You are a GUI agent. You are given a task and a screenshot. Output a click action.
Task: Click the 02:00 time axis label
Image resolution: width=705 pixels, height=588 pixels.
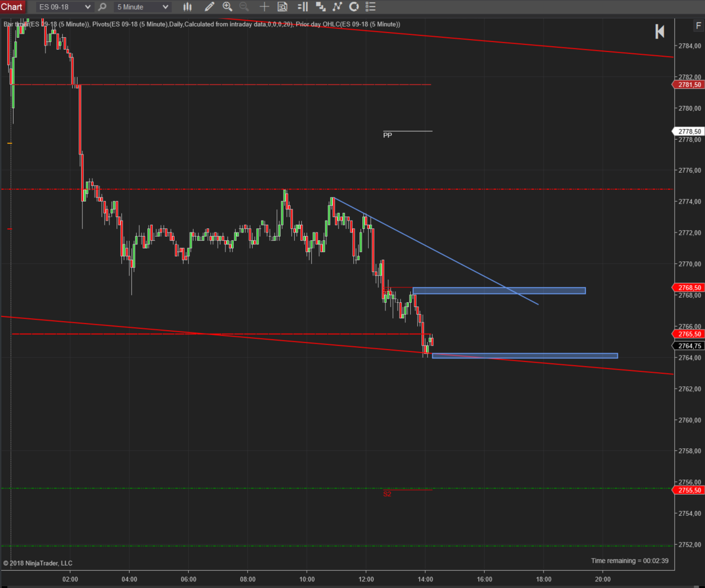pos(70,579)
